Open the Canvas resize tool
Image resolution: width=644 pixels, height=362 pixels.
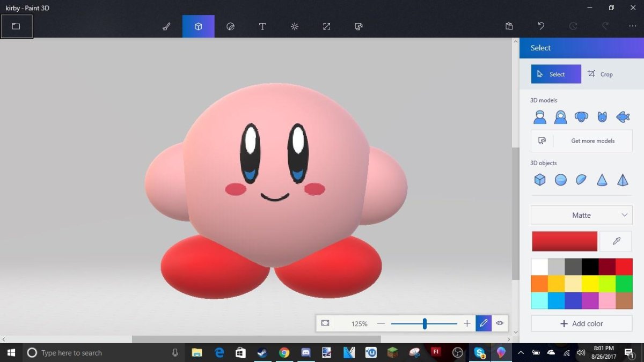[x=326, y=26]
